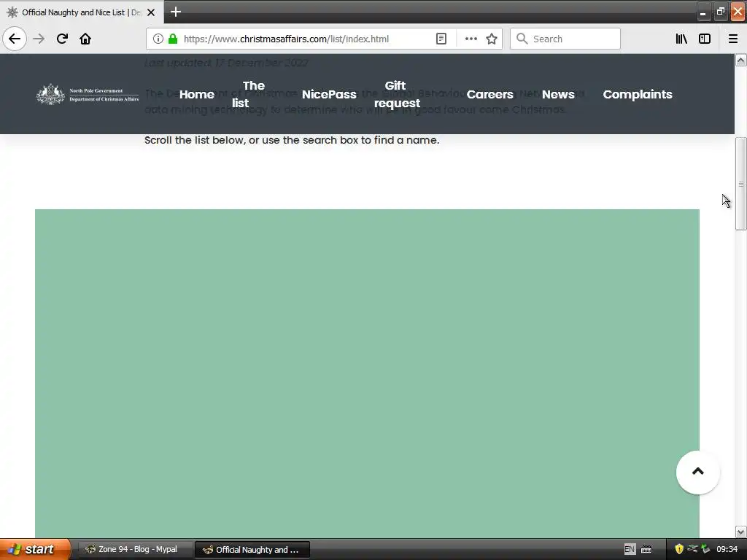747x560 pixels.
Task: Open the Gift request menu item
Action: 397,94
